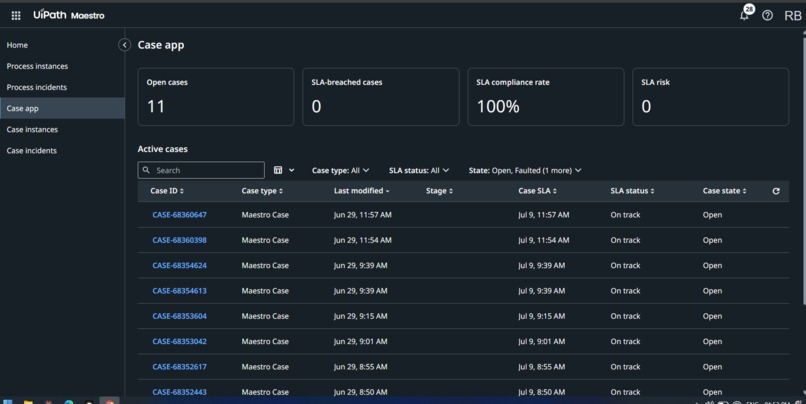Image resolution: width=806 pixels, height=404 pixels.
Task: Click the search magnifier icon
Action: 146,170
